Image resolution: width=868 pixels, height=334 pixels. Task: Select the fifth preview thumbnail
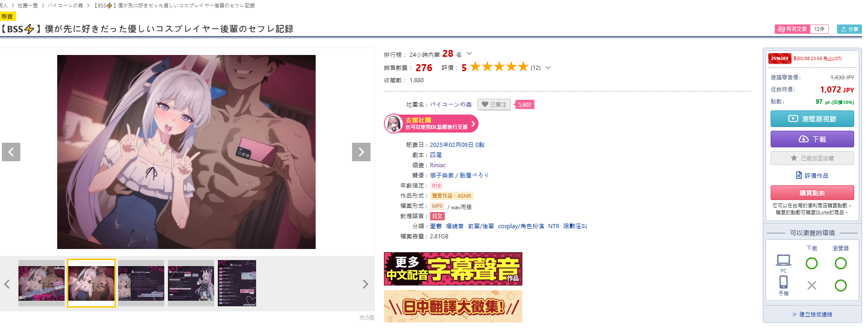click(x=237, y=283)
